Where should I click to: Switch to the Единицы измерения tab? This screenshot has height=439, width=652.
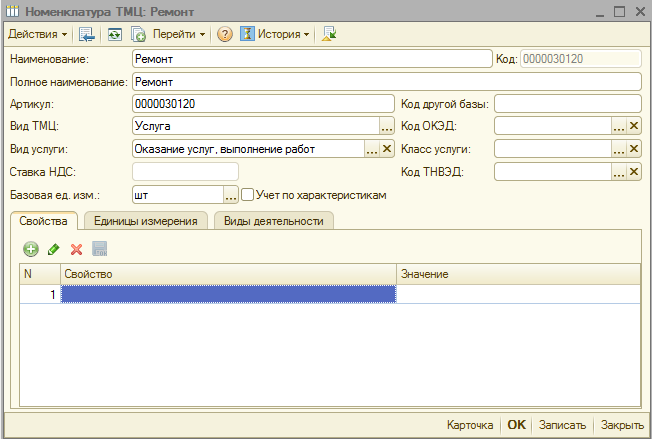click(145, 221)
